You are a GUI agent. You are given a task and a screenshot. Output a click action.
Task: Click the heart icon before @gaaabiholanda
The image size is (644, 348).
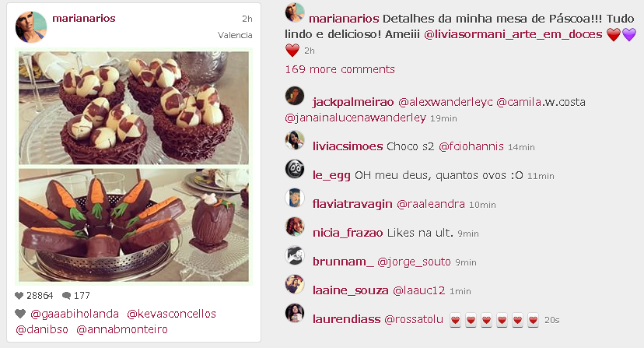[20, 314]
